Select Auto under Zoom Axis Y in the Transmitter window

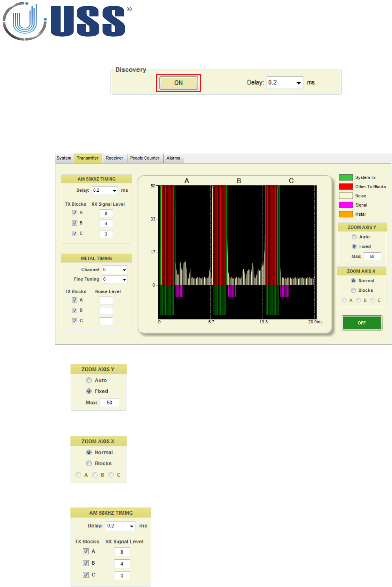(354, 237)
